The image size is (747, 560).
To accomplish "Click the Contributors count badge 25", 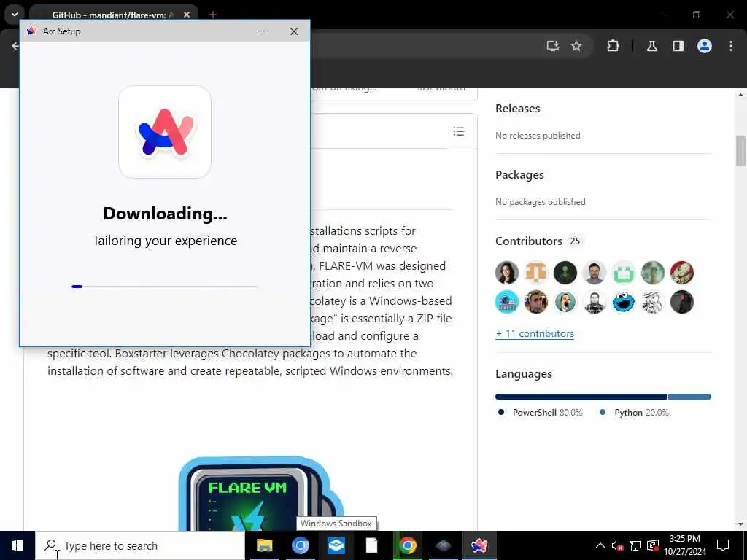I will 575,241.
